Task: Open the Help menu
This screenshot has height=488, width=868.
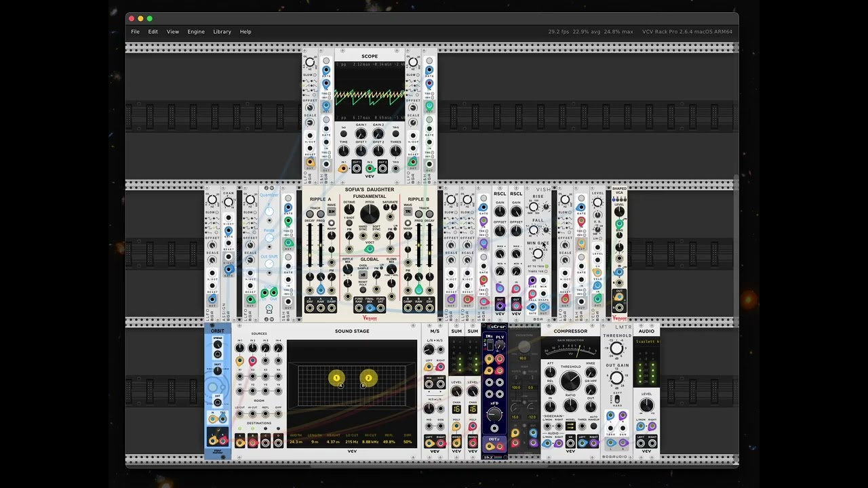Action: [x=245, y=32]
